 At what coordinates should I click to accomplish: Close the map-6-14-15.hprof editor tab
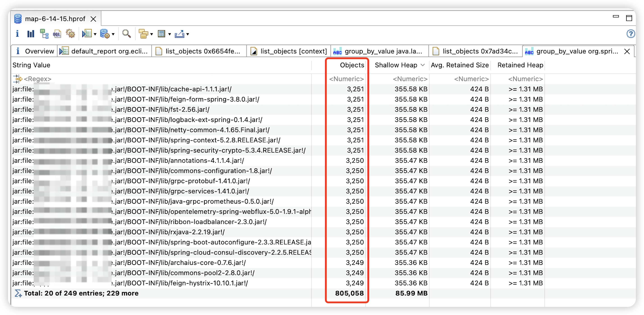coord(93,19)
